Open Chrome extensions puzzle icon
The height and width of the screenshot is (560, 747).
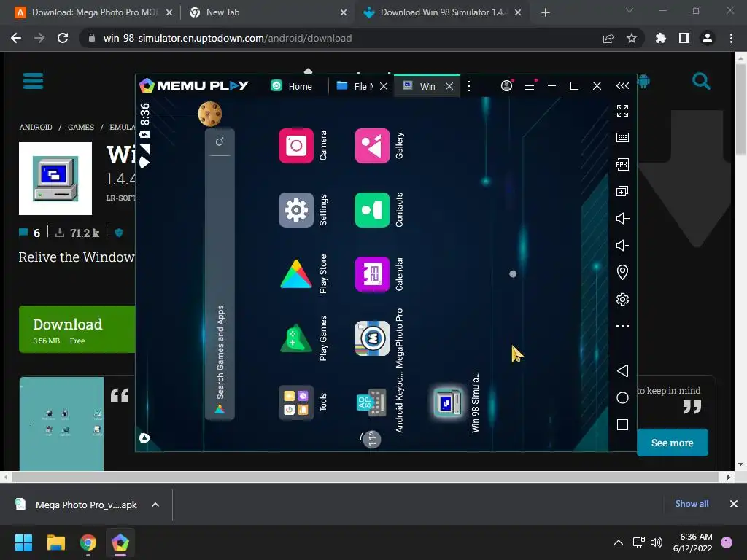pyautogui.click(x=660, y=38)
